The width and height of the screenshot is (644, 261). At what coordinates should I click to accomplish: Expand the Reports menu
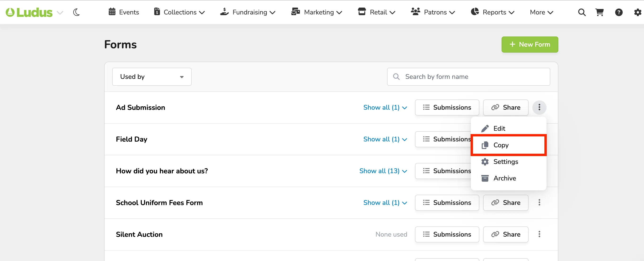493,12
